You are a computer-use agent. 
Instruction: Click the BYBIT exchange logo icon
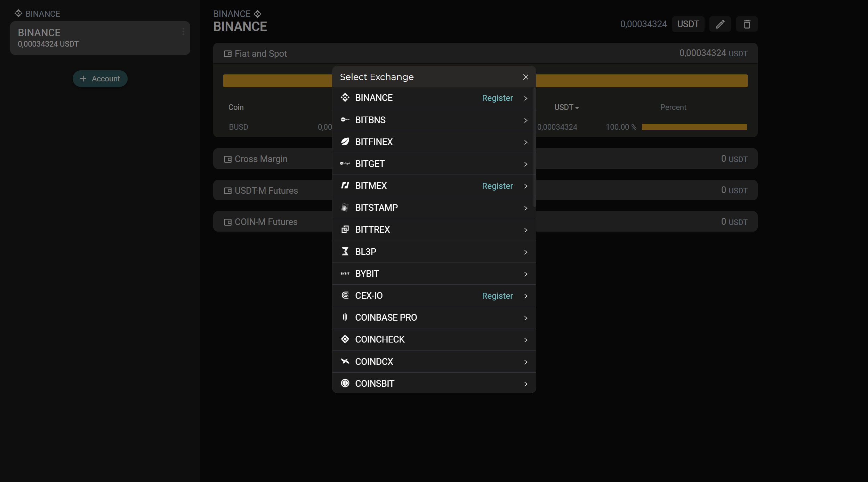point(345,273)
